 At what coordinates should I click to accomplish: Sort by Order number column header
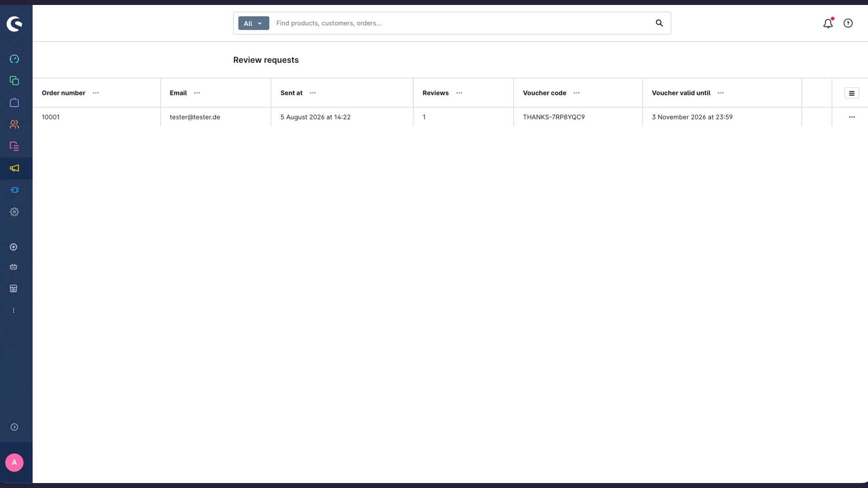63,93
